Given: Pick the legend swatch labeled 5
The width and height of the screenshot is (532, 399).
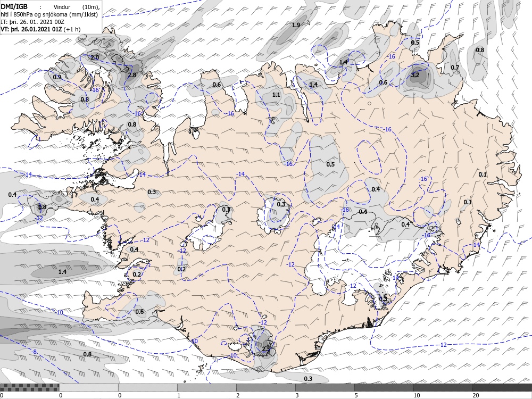Looking at the screenshot, I should click(384, 387).
